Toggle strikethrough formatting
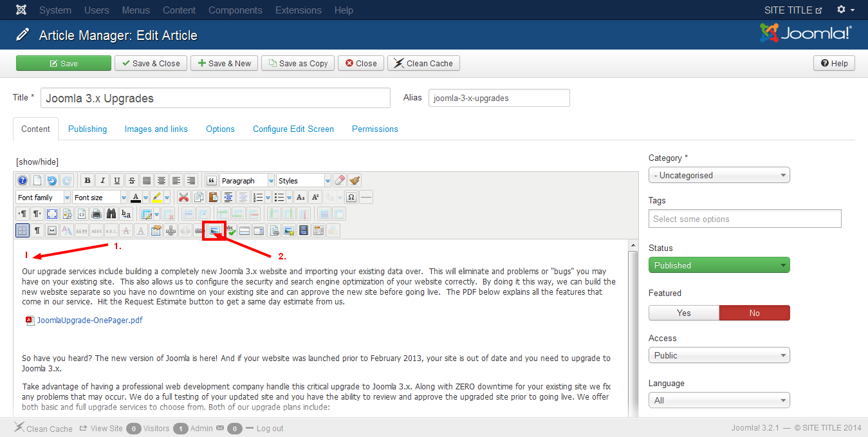 [131, 181]
